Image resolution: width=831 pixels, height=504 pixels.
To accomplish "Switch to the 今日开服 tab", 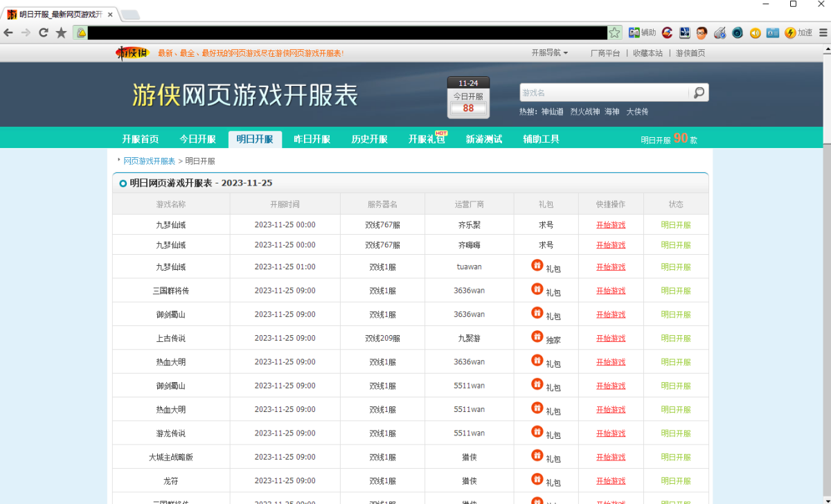I will (197, 138).
